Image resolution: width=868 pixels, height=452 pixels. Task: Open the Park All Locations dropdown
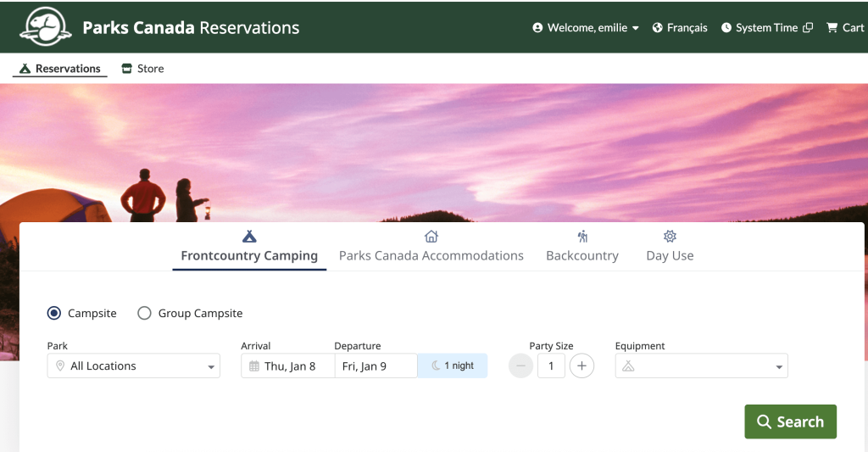click(x=133, y=366)
